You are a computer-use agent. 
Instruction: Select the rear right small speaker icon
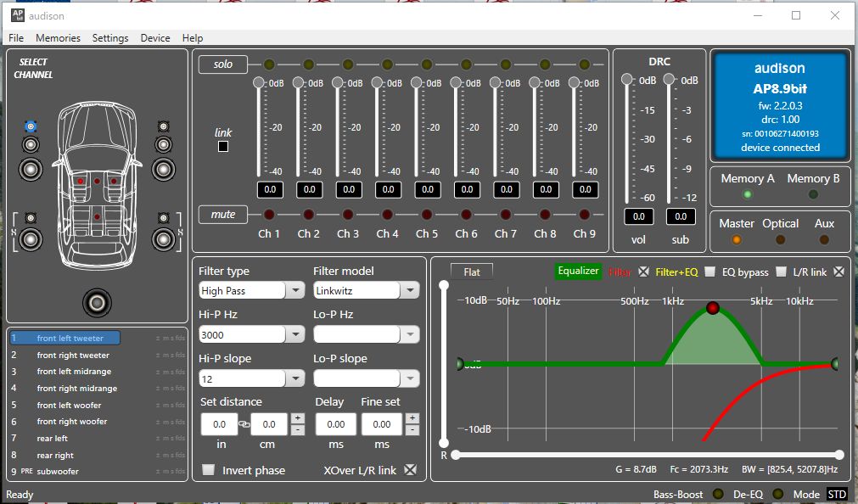[x=163, y=218]
